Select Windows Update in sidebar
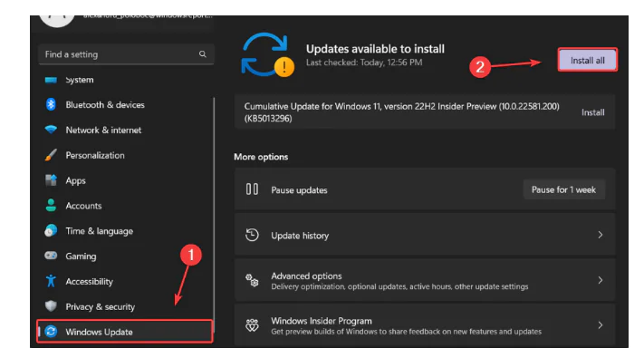Viewport: 644px width, 358px height. 125,332
